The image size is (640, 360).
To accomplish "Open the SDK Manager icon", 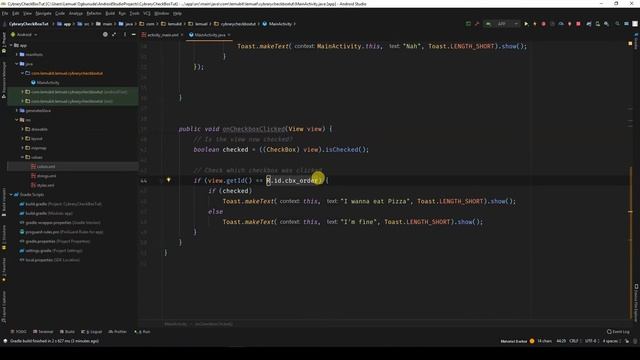I will tap(607, 24).
